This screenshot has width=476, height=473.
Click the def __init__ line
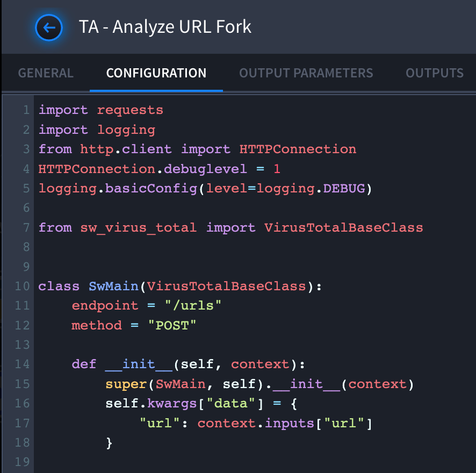point(188,364)
